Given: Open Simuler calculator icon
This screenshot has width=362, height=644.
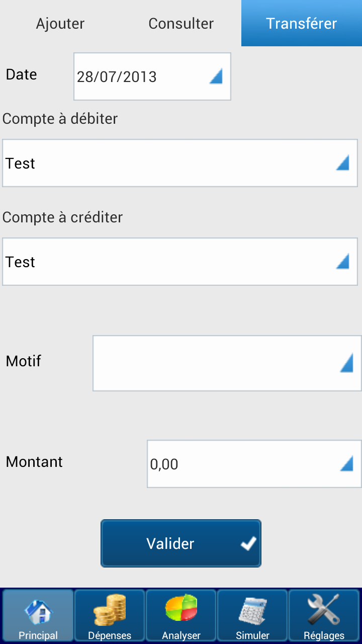Looking at the screenshot, I should tap(252, 610).
